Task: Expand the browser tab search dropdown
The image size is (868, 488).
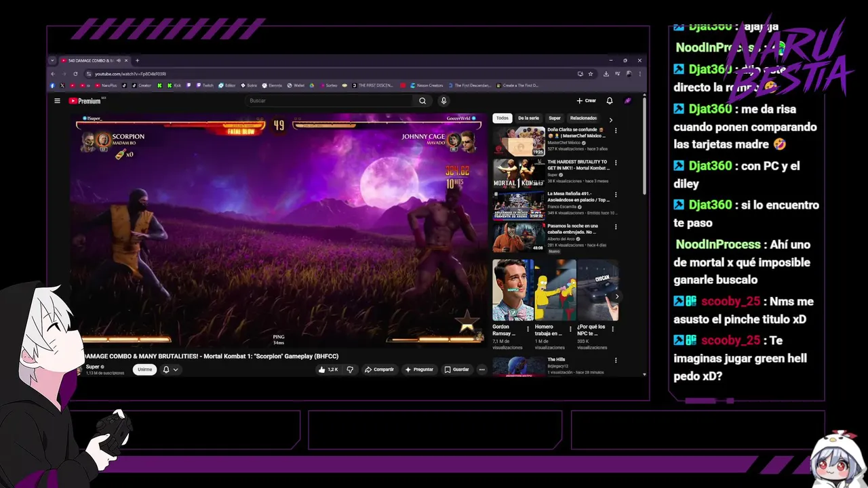Action: point(52,60)
